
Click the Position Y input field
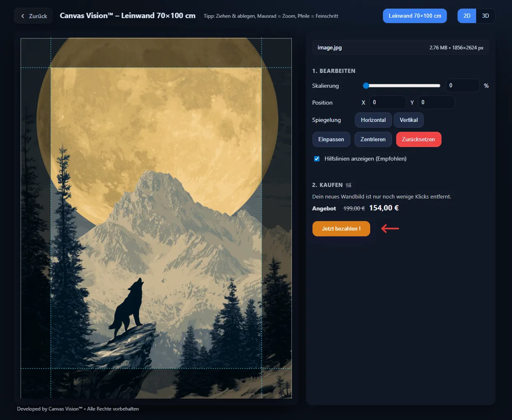[x=436, y=102]
